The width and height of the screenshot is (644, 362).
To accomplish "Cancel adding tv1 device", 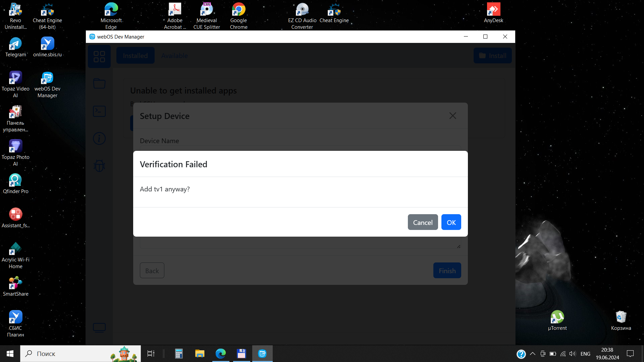I will pyautogui.click(x=422, y=222).
